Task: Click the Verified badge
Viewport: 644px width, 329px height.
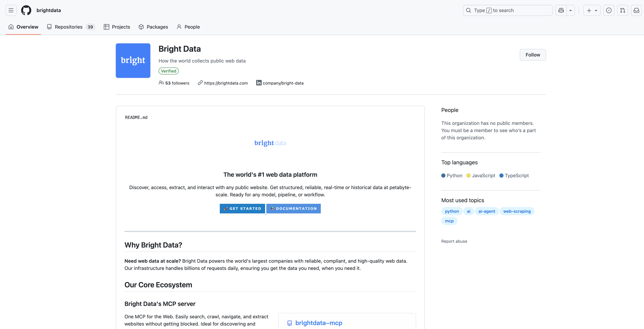Action: pyautogui.click(x=169, y=71)
